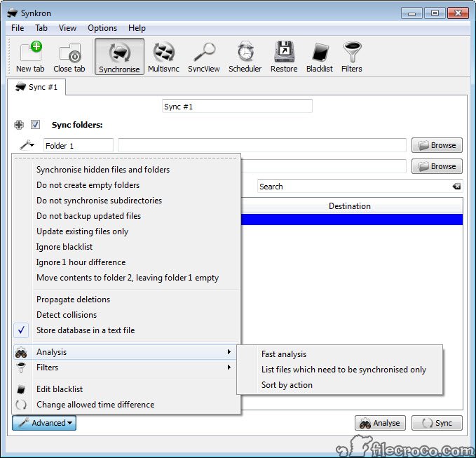476x458 pixels.
Task: Click the Analyse button
Action: coord(380,423)
